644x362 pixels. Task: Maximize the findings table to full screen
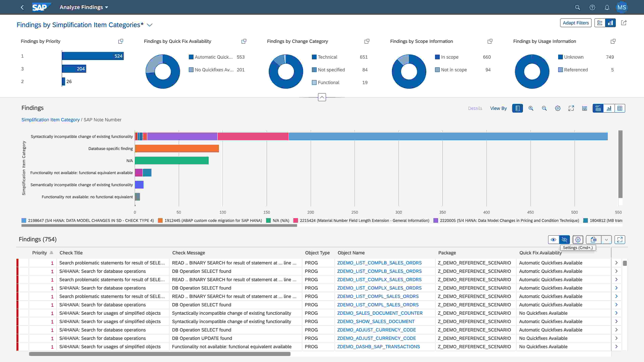coord(620,240)
